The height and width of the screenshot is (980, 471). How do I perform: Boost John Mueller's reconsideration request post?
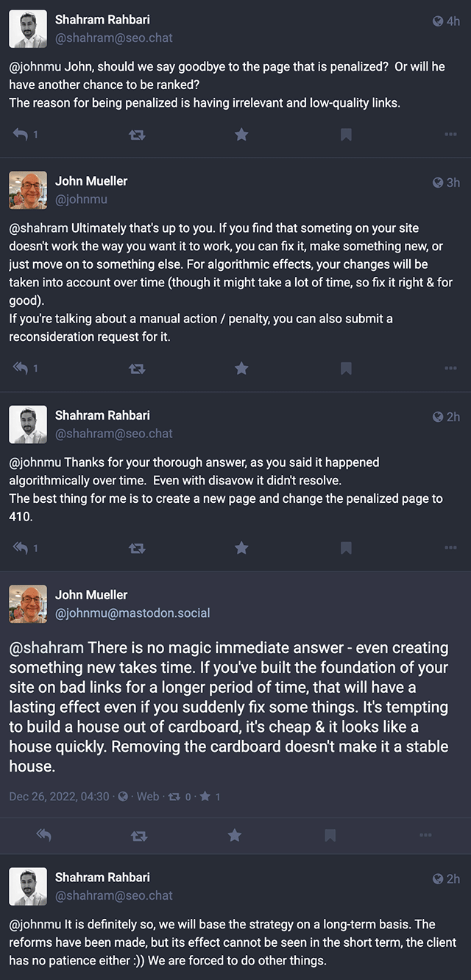pyautogui.click(x=137, y=368)
